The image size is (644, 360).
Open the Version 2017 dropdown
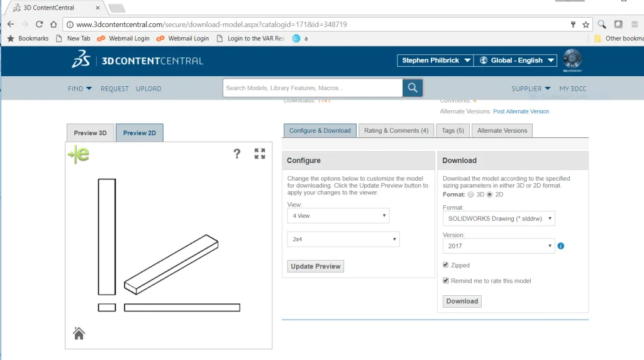(x=499, y=245)
